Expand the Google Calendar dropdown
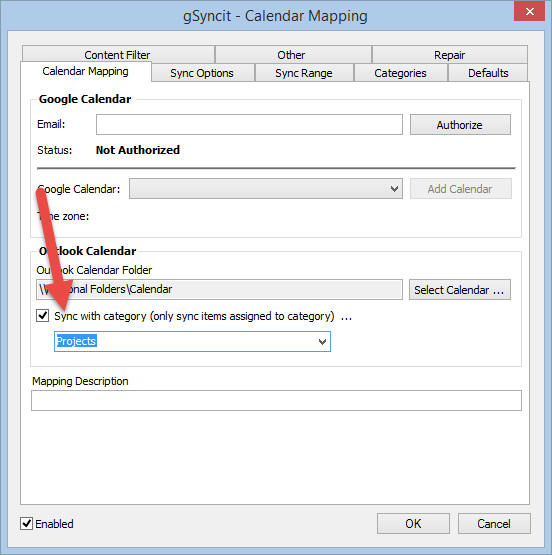The image size is (552, 555). (x=266, y=189)
